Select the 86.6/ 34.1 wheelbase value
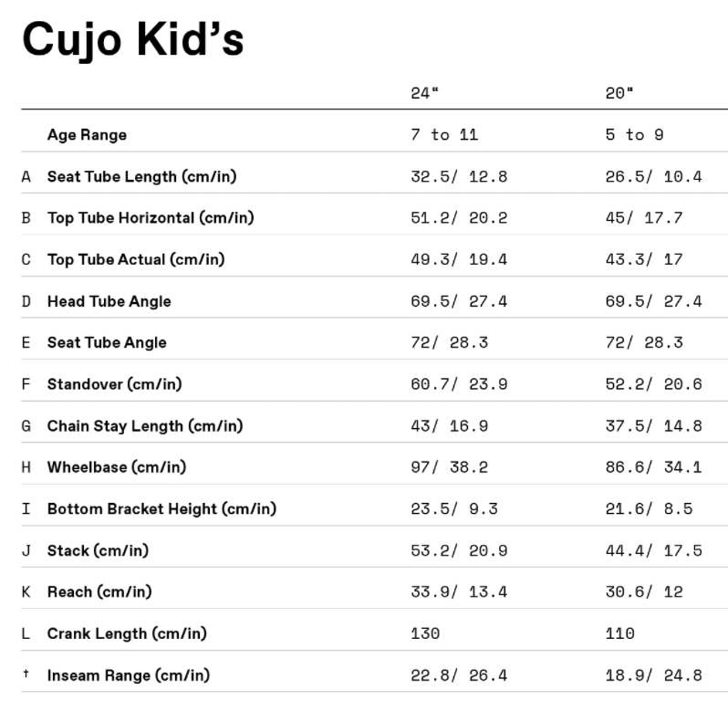 click(x=653, y=467)
